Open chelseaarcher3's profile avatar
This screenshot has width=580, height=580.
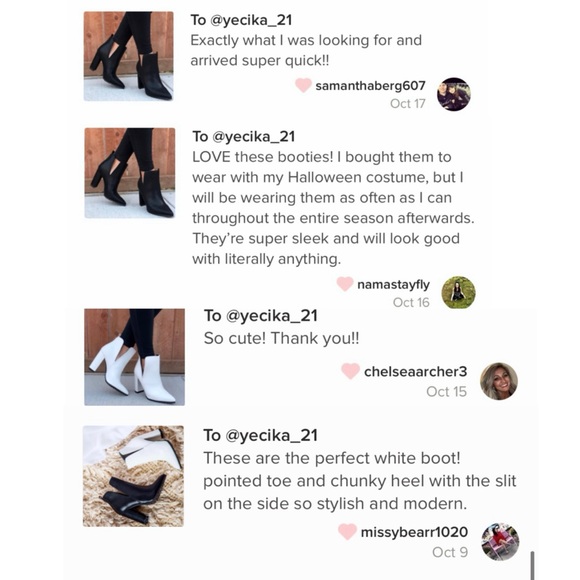coord(499,381)
